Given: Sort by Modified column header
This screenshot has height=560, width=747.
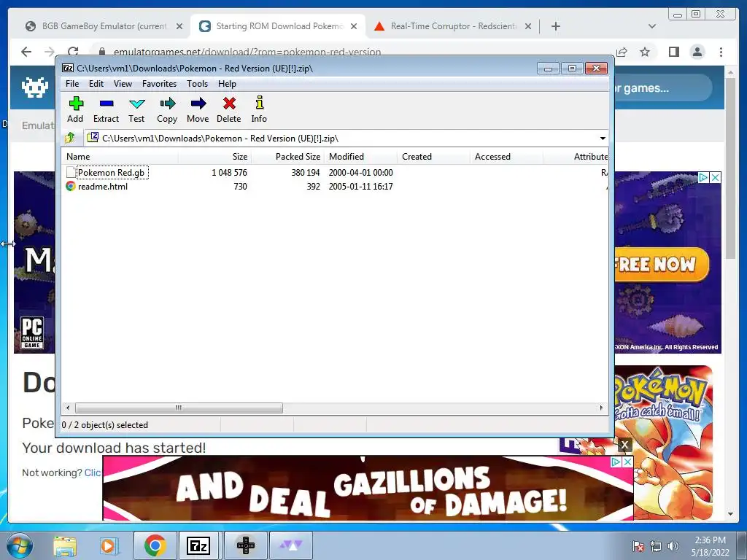Looking at the screenshot, I should (x=360, y=157).
